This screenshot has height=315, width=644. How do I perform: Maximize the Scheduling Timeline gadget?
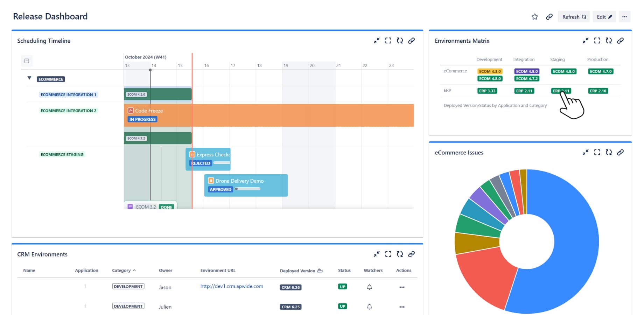[x=388, y=41]
